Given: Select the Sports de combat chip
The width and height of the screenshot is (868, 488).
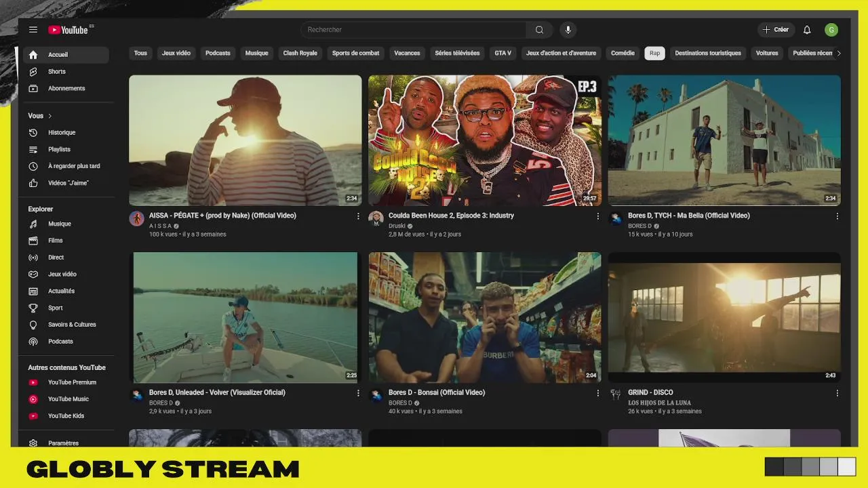Looking at the screenshot, I should (x=356, y=54).
